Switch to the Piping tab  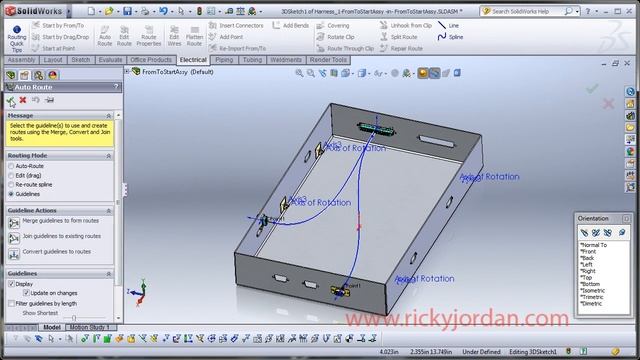pyautogui.click(x=224, y=60)
